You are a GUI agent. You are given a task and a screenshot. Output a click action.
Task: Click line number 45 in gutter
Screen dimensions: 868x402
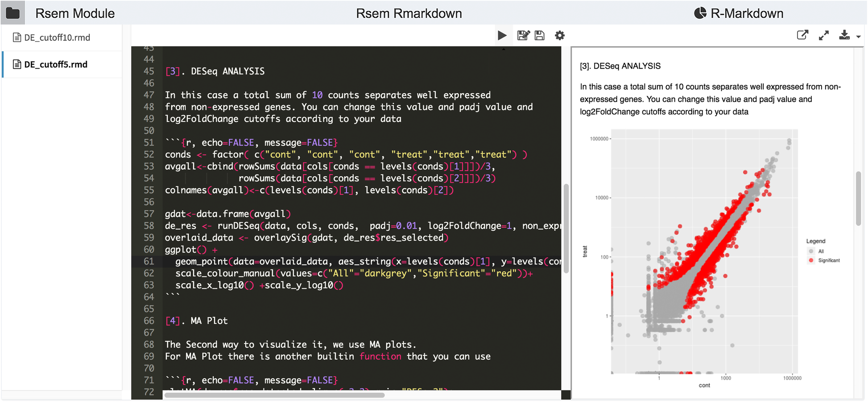coord(149,71)
